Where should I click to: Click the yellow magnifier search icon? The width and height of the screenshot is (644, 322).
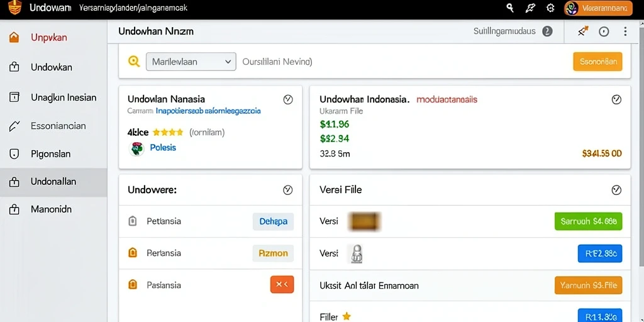134,62
